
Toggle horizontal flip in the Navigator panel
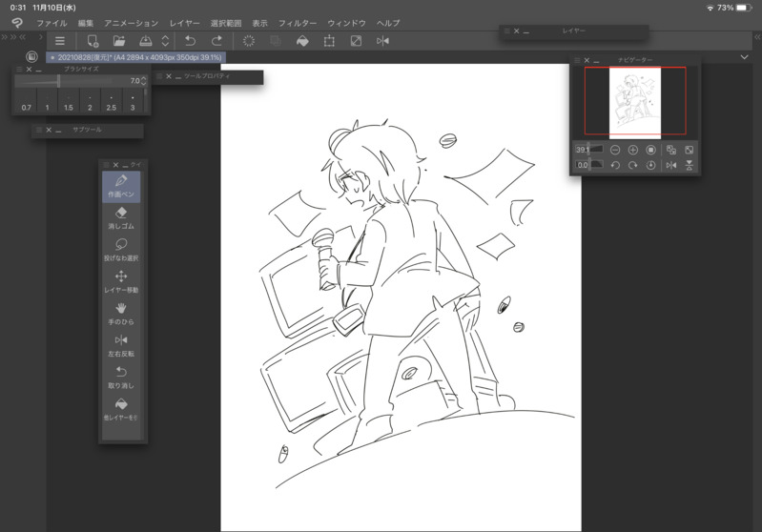(670, 165)
